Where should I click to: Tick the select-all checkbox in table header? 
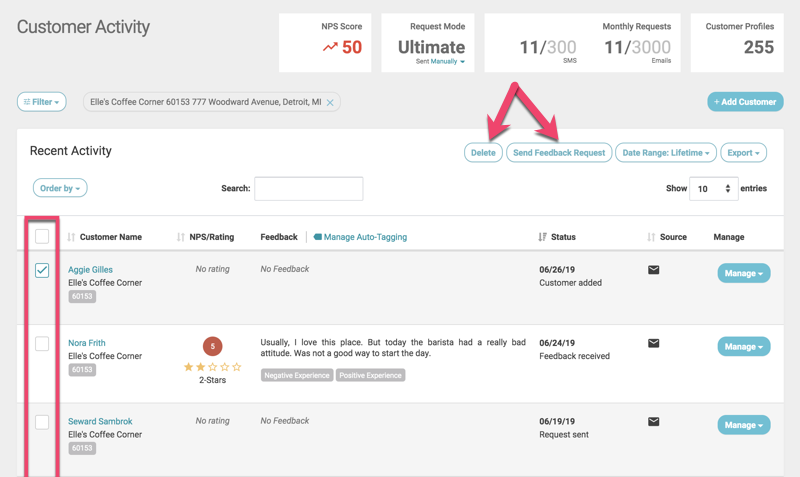42,237
